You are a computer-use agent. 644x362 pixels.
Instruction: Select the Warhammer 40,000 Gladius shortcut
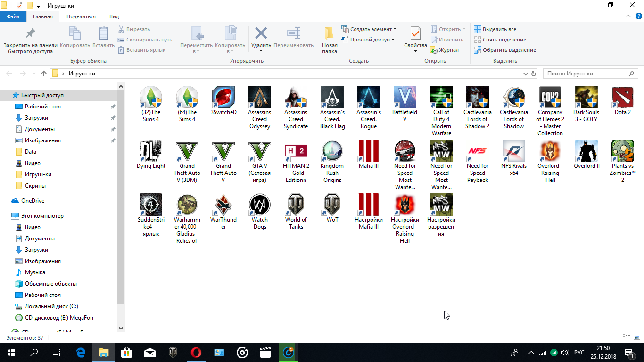click(x=187, y=219)
